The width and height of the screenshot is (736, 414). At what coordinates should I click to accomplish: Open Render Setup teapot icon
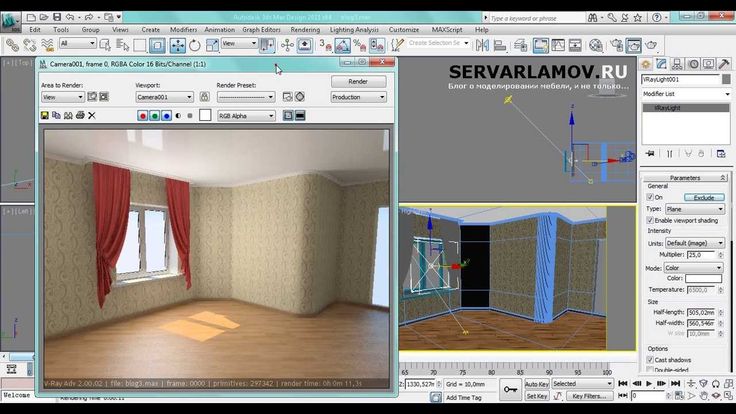(x=616, y=45)
